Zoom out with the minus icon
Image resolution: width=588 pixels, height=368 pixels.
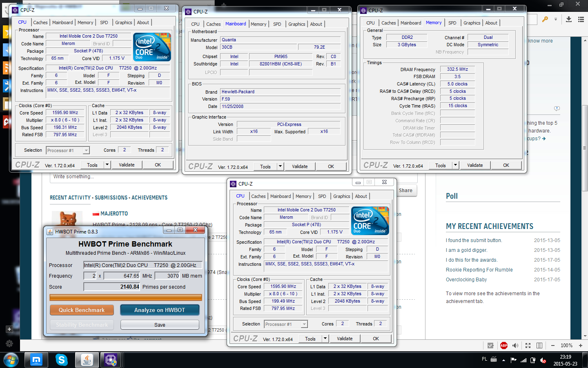553,346
